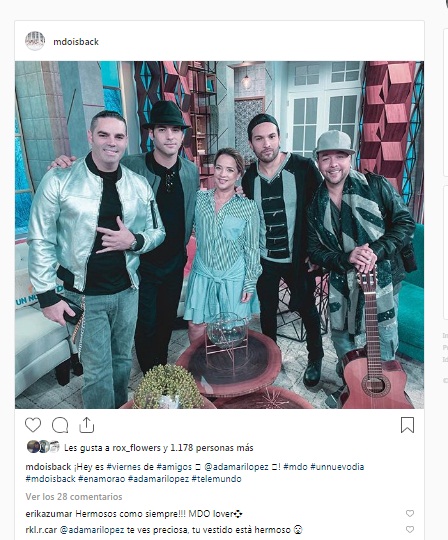View the '1.178 personas más' likes list

click(212, 448)
